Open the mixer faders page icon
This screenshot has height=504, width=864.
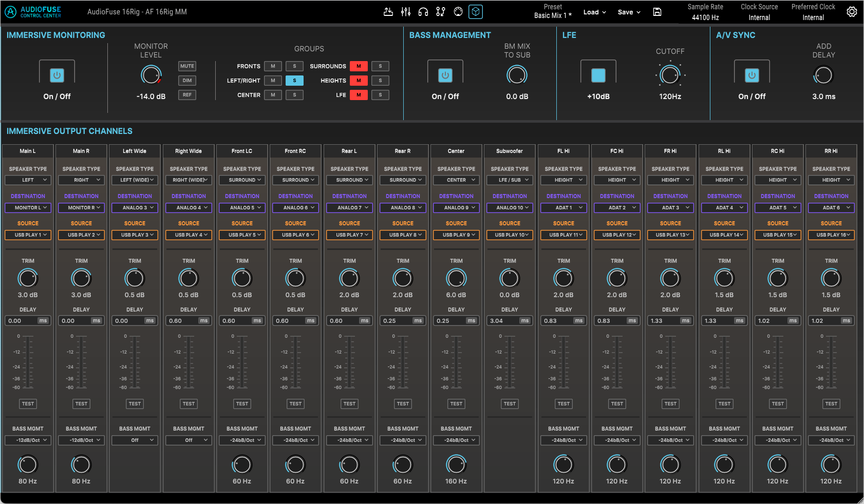coord(406,12)
